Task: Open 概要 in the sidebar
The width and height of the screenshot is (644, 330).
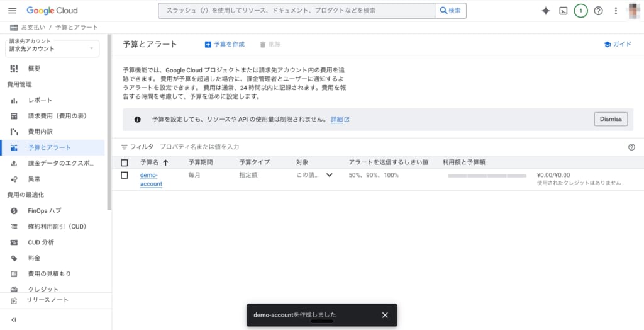Action: coord(53,69)
